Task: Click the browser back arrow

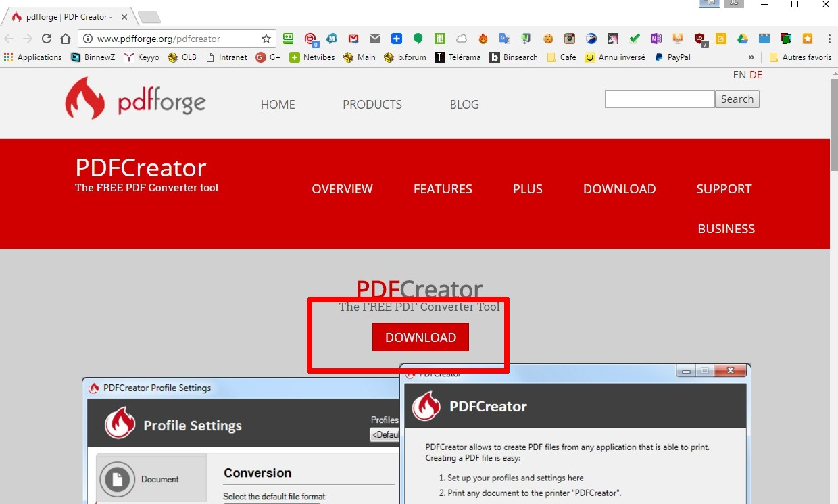Action: coord(9,39)
